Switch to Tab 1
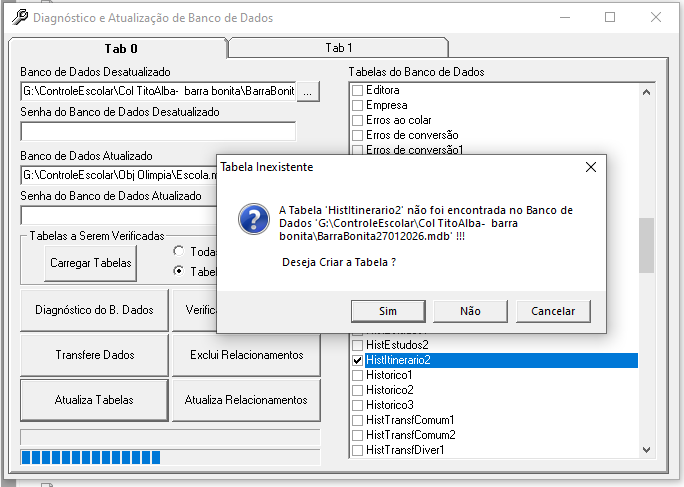Screen dimensions: 684x487 339,48
